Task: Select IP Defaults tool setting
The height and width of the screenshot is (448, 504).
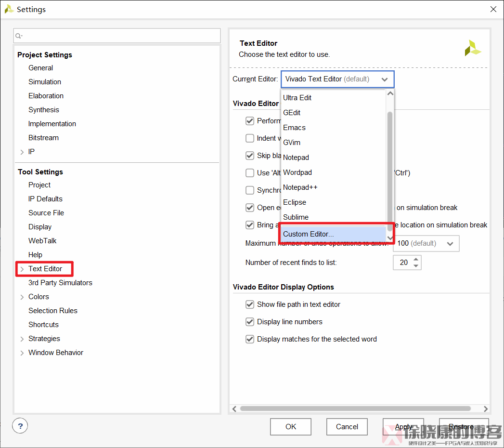Action: pyautogui.click(x=45, y=199)
